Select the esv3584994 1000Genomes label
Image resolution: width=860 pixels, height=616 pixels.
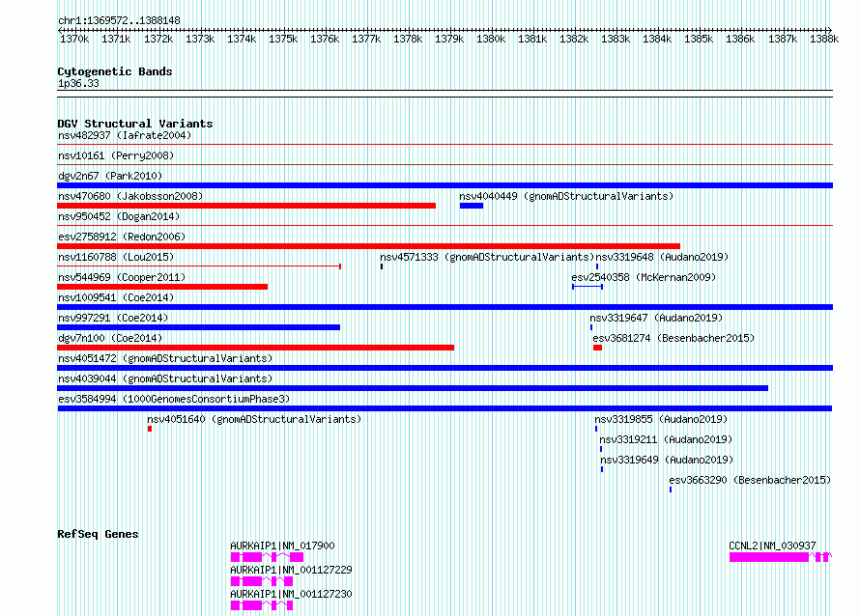click(174, 399)
